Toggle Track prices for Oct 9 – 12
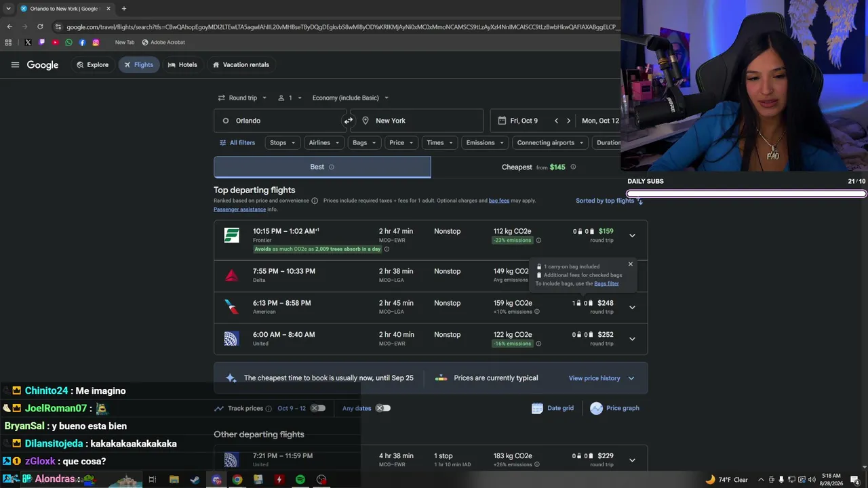 [x=318, y=408]
